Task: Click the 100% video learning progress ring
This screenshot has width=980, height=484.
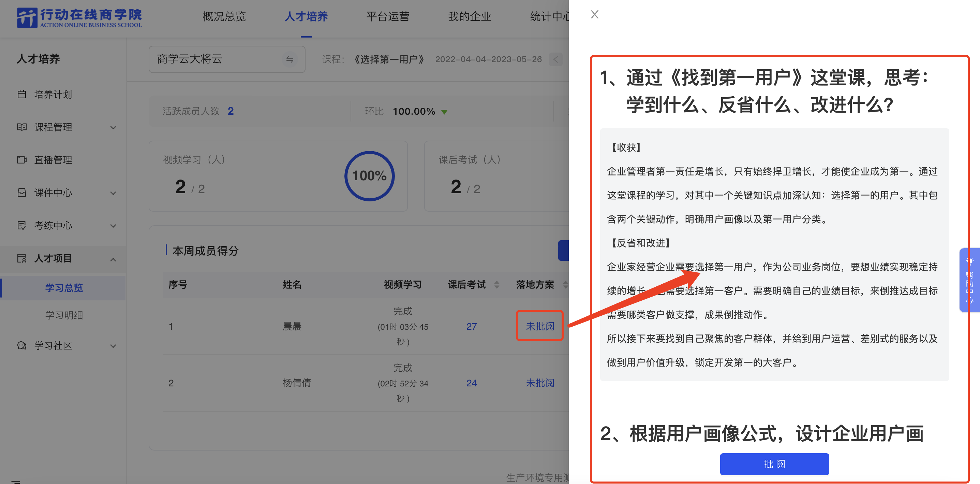Action: (x=369, y=176)
